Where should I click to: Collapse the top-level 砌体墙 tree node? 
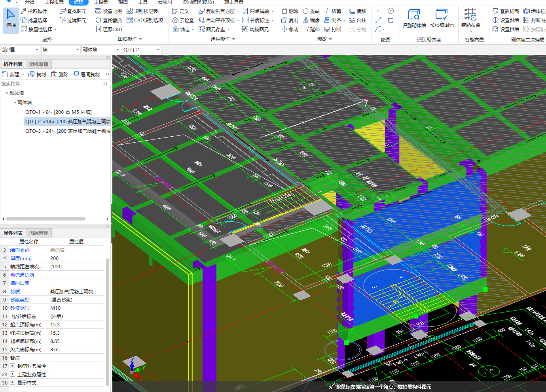coord(7,93)
